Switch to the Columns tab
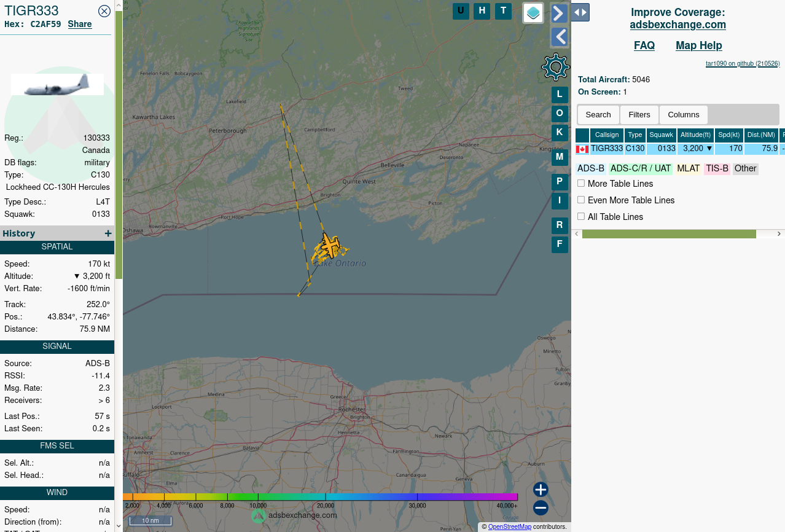Screen dimensions: 785x532 click(x=684, y=115)
